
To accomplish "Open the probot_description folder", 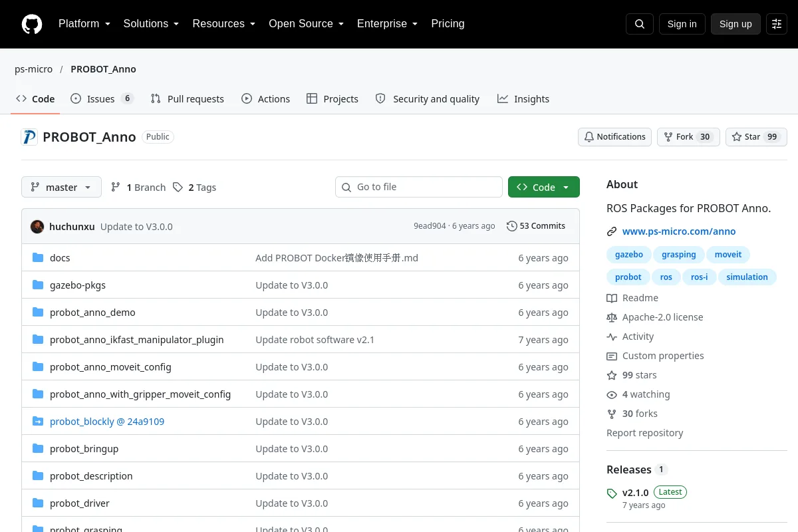I will pyautogui.click(x=91, y=475).
